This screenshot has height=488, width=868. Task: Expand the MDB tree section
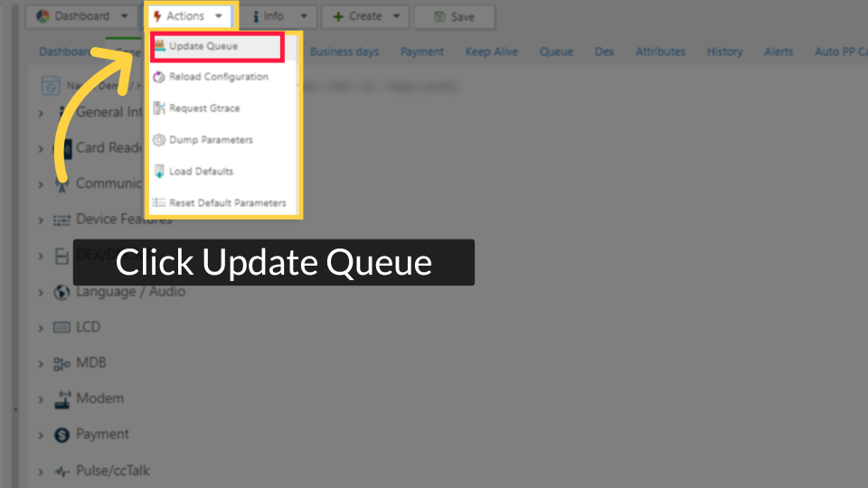point(41,363)
